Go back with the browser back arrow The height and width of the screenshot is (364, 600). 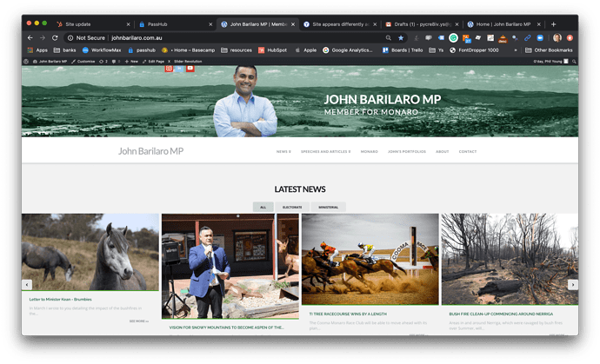click(x=30, y=38)
